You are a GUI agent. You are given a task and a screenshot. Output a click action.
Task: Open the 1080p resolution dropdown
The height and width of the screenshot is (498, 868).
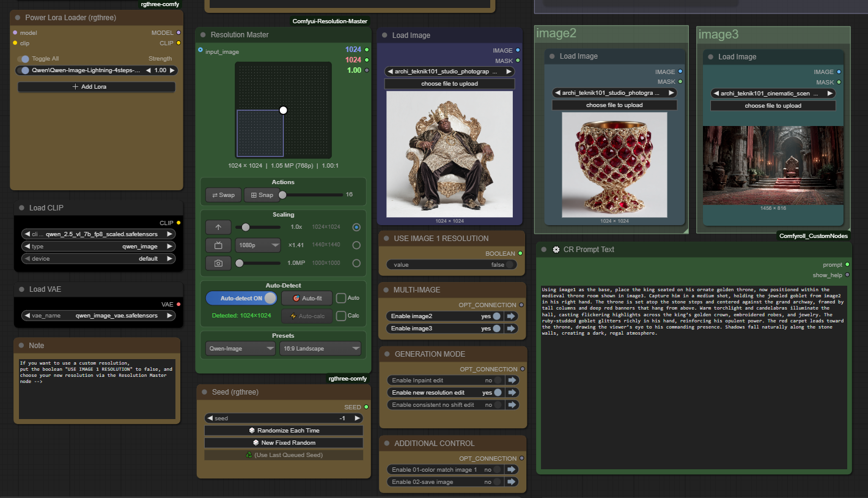click(x=257, y=245)
